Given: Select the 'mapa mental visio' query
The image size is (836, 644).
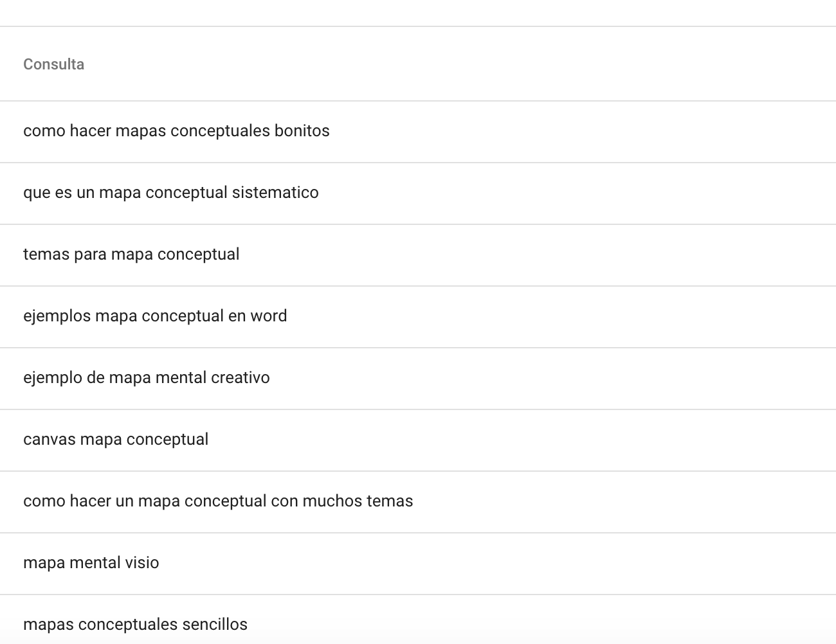Looking at the screenshot, I should (x=418, y=564).
